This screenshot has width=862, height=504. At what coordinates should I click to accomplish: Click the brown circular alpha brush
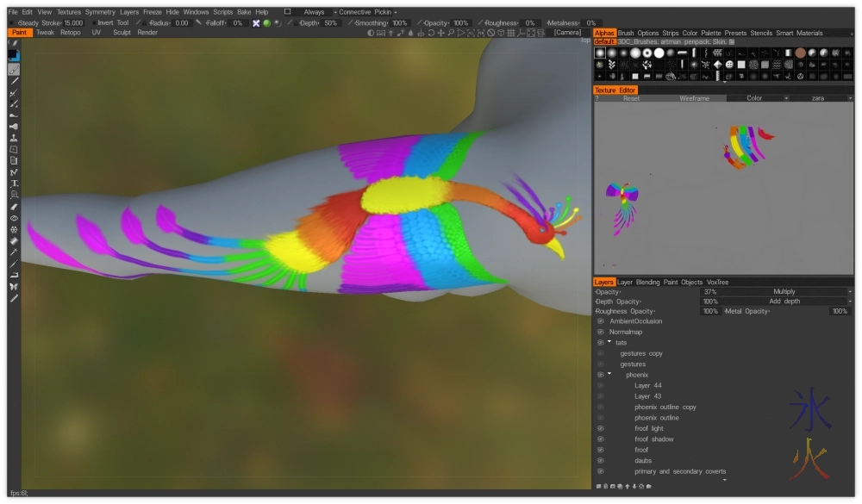801,53
